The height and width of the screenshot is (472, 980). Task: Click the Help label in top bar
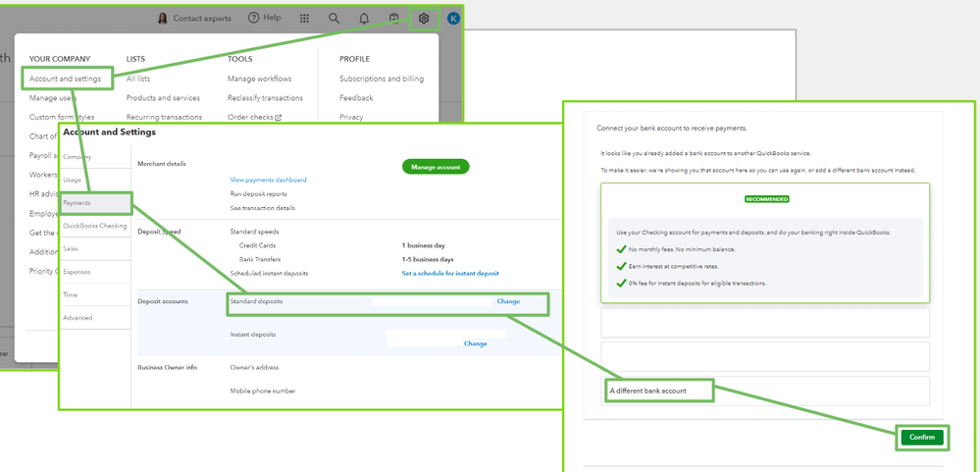click(x=272, y=18)
